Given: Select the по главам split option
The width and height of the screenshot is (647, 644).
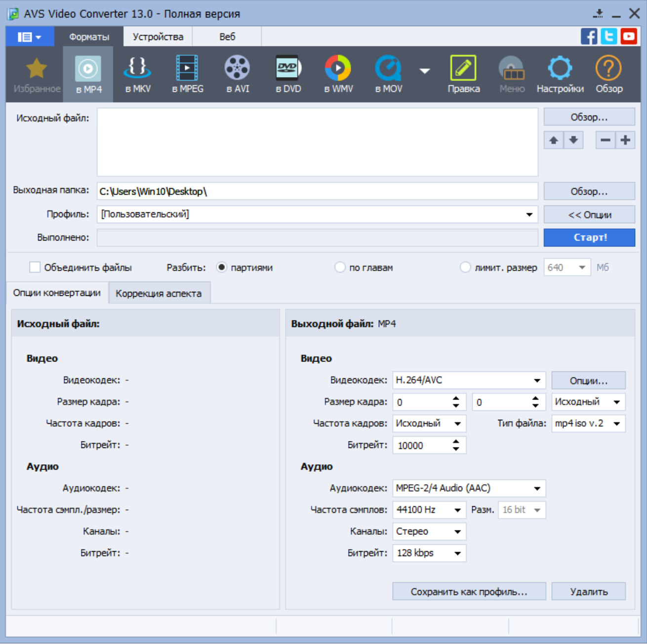Looking at the screenshot, I should (340, 267).
